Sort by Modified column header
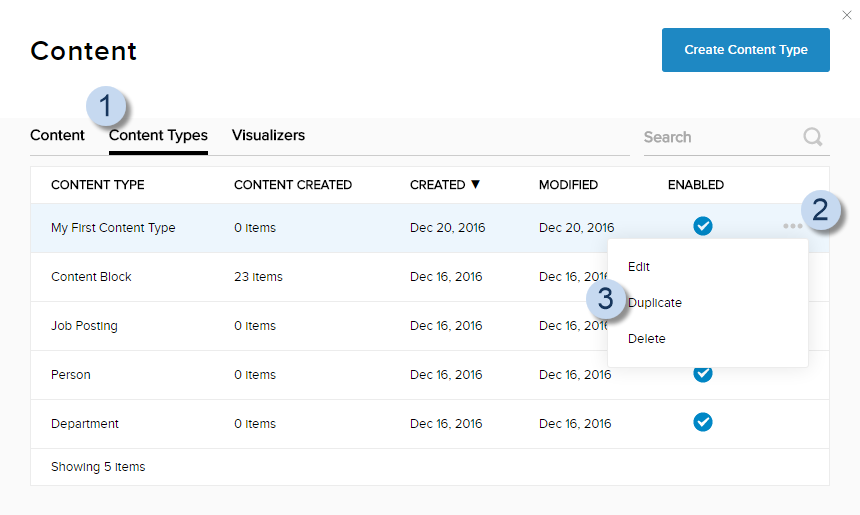Viewport: 860px width, 515px height. (x=568, y=185)
